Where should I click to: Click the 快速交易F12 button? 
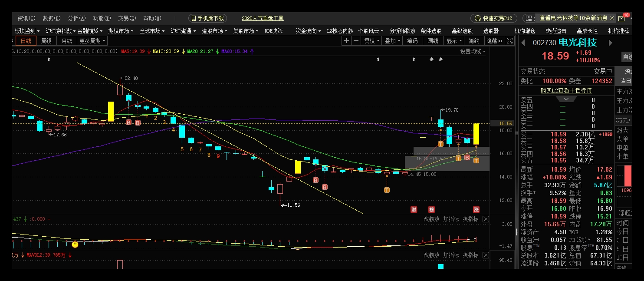[x=494, y=18]
